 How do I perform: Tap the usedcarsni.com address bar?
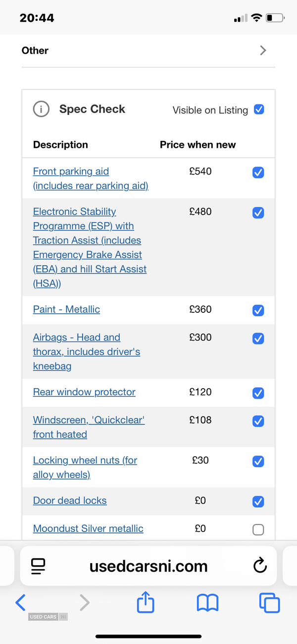[x=148, y=566]
